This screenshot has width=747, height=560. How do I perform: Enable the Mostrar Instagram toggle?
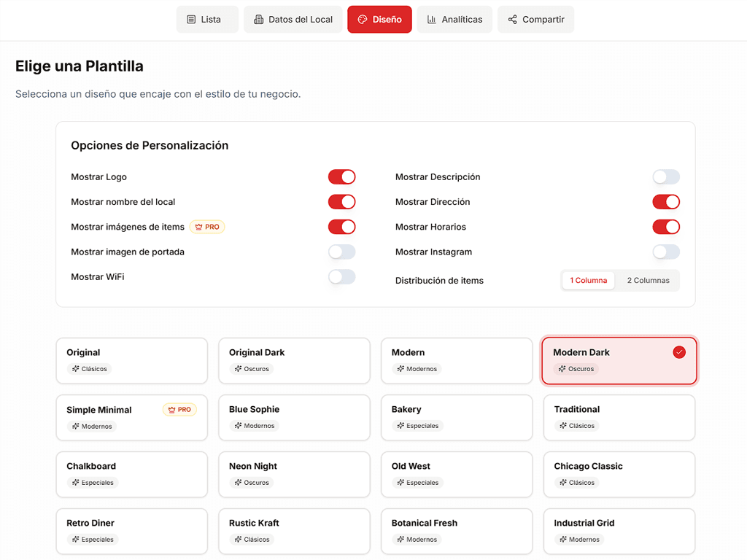tap(665, 252)
